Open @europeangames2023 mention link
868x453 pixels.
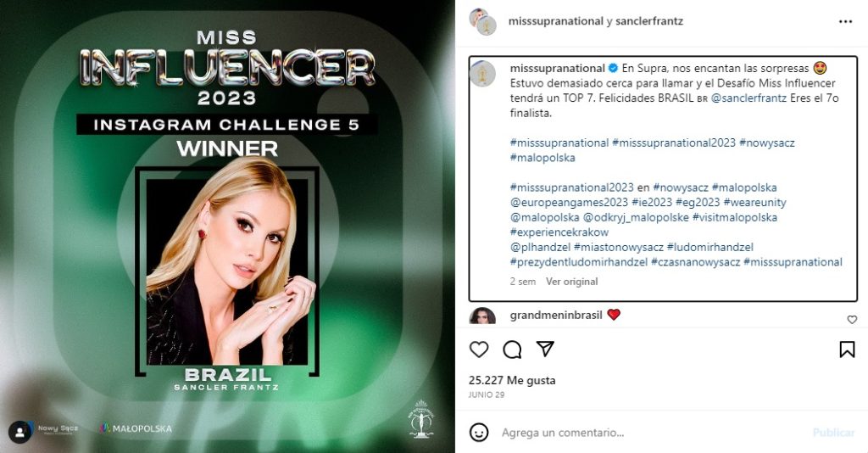[x=569, y=202]
